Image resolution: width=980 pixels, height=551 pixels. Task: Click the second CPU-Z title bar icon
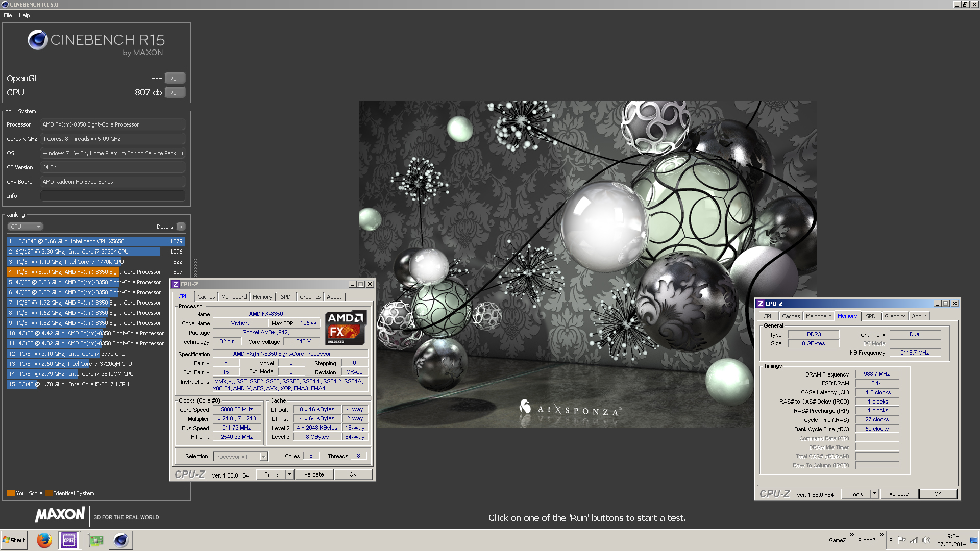761,304
